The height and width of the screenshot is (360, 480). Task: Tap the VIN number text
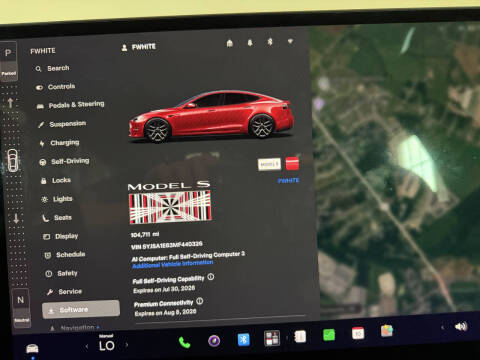167,246
